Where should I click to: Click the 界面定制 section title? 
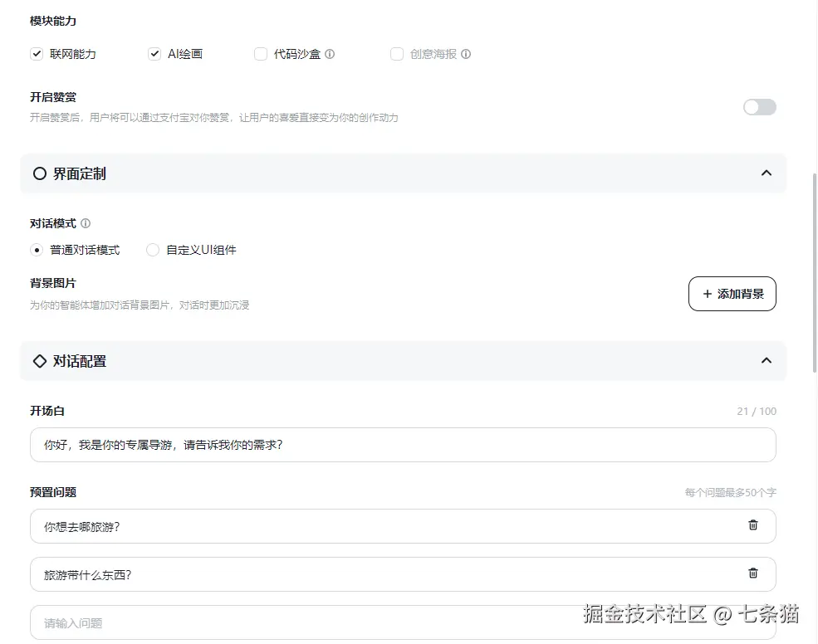[79, 173]
